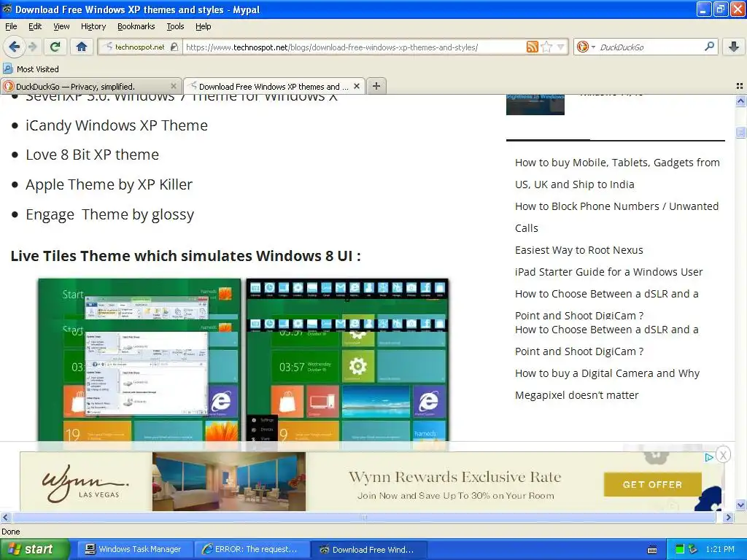Close the bottom ad with X

tap(723, 455)
